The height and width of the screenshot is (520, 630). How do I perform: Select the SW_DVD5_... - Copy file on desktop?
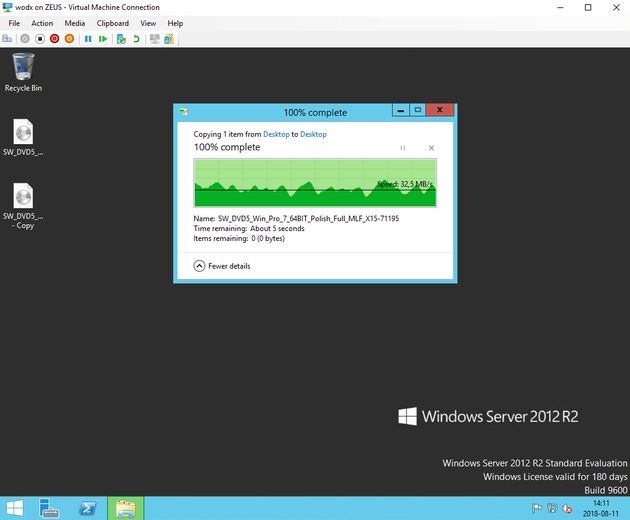23,206
